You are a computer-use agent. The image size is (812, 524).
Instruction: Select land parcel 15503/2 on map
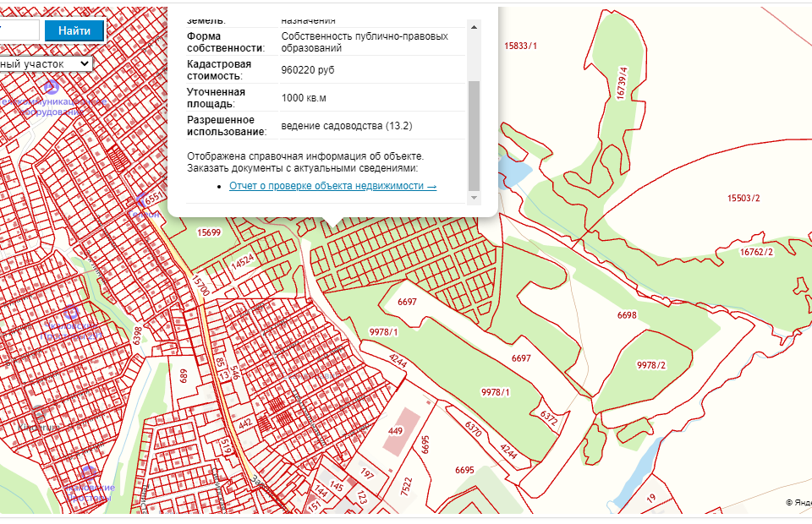743,199
